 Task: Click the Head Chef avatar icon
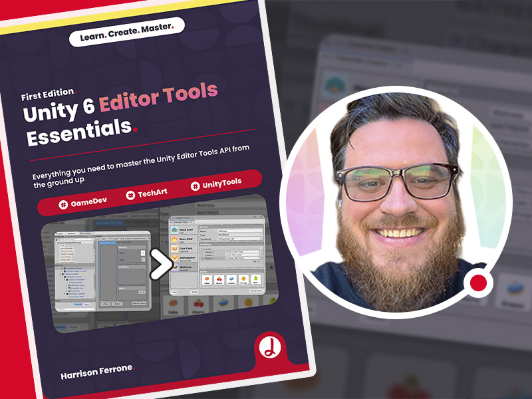click(174, 229)
